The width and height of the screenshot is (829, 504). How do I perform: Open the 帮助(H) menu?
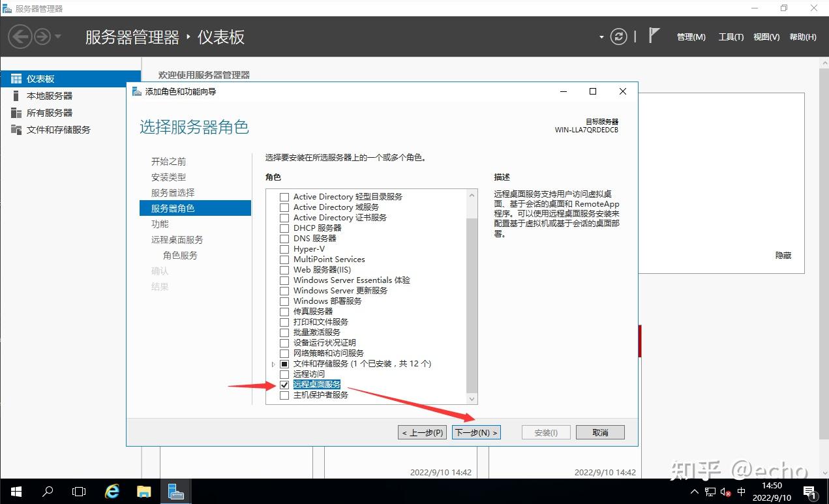(803, 37)
